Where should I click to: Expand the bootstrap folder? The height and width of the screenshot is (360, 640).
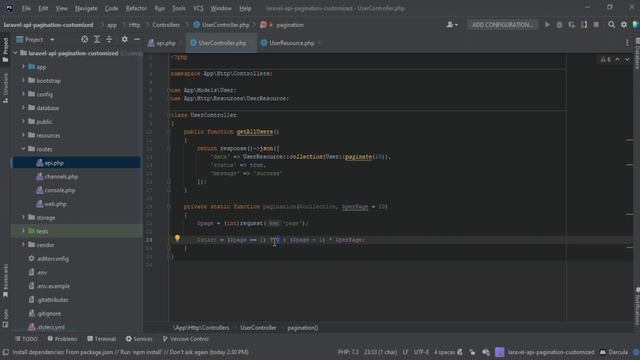coord(23,81)
